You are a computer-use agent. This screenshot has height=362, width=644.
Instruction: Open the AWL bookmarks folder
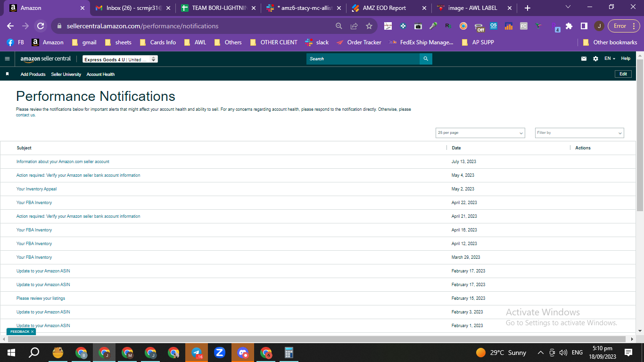tap(195, 42)
